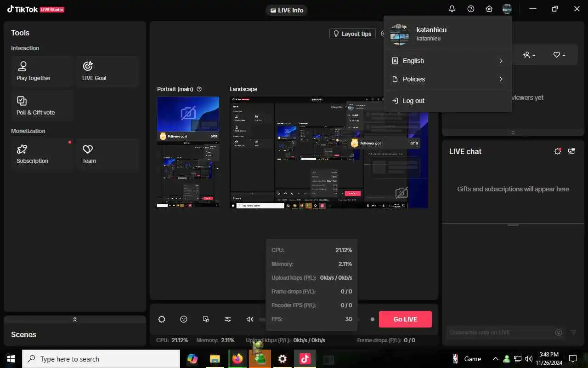Viewport: 588px width, 368px height.
Task: Open the LIVE Goal tool
Action: 107,72
